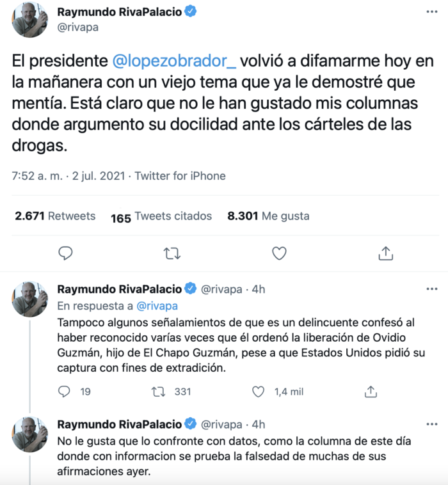Open more options on the Ovidio Guzmán reply

pyautogui.click(x=433, y=289)
